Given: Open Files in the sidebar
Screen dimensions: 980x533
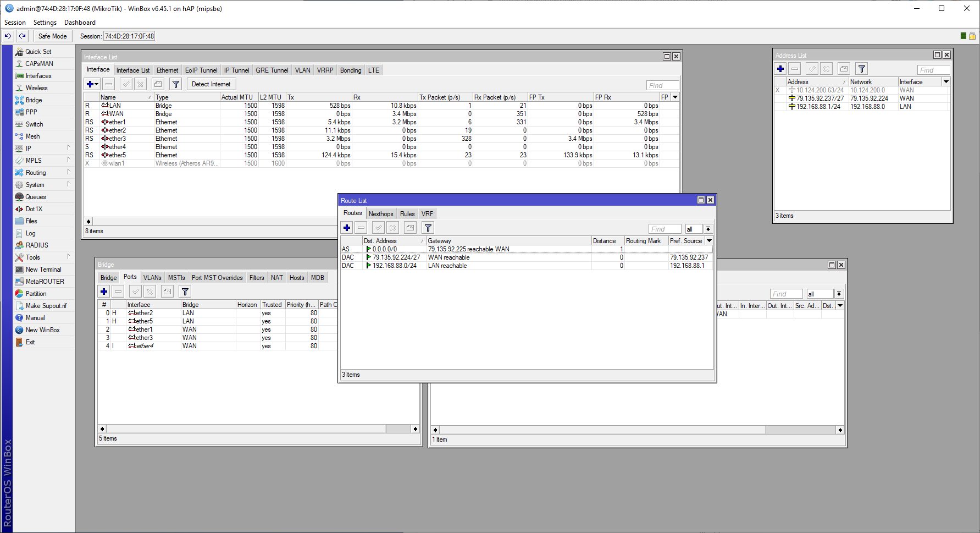Looking at the screenshot, I should 31,221.
